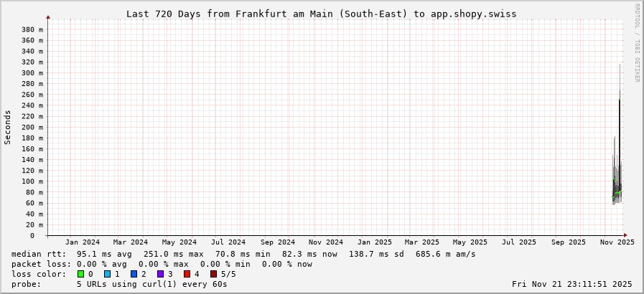Click the Nov 2025 x-axis label
Screen dimensions: 644x294
click(x=617, y=242)
